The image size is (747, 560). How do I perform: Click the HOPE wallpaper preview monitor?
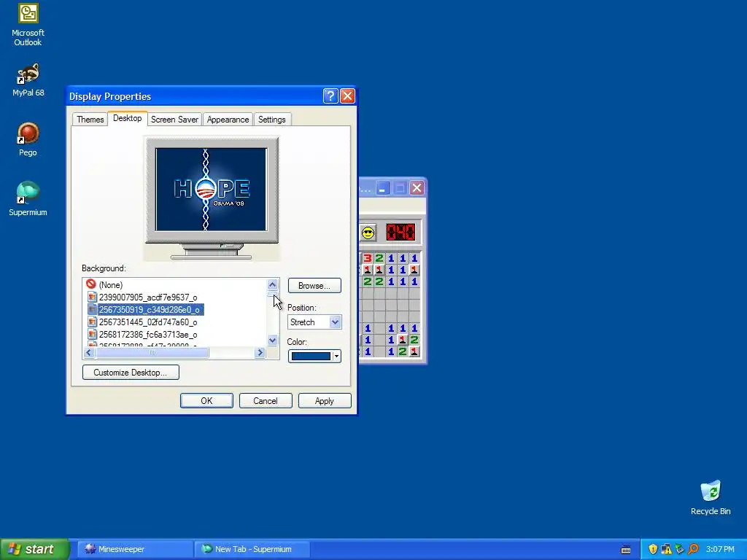(x=212, y=190)
